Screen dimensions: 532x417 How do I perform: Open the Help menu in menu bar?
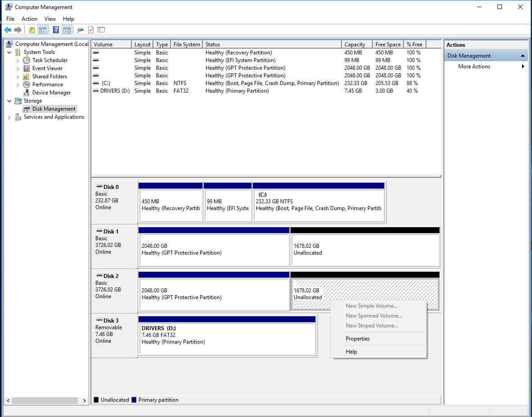click(68, 18)
